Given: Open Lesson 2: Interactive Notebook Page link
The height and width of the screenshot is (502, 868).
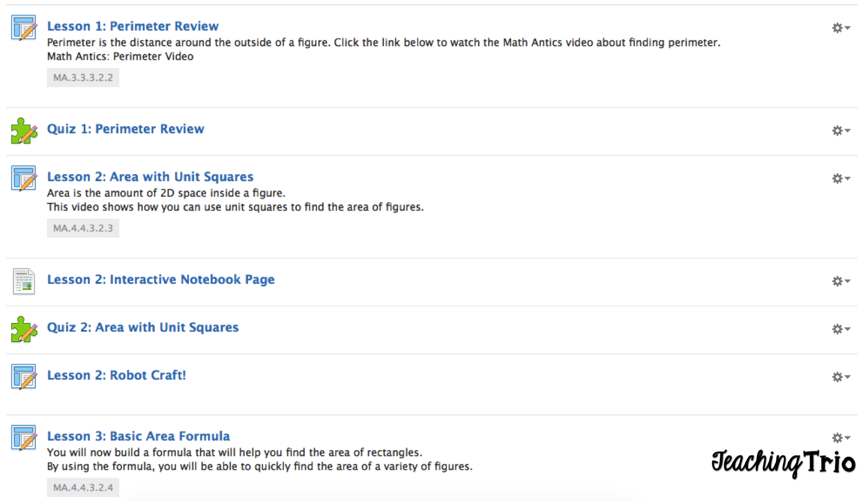Looking at the screenshot, I should [160, 279].
